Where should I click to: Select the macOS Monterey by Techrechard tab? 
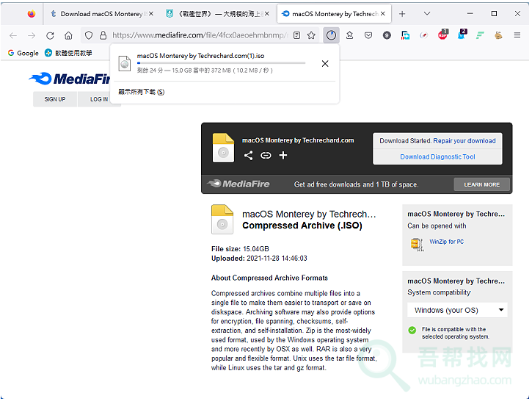(x=334, y=14)
